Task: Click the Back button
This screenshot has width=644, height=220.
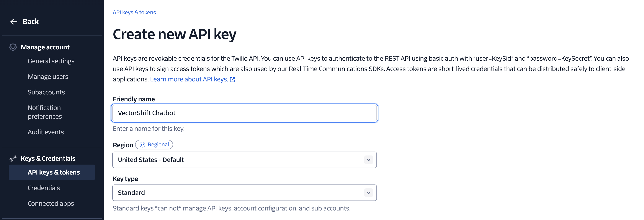Action: (31, 21)
